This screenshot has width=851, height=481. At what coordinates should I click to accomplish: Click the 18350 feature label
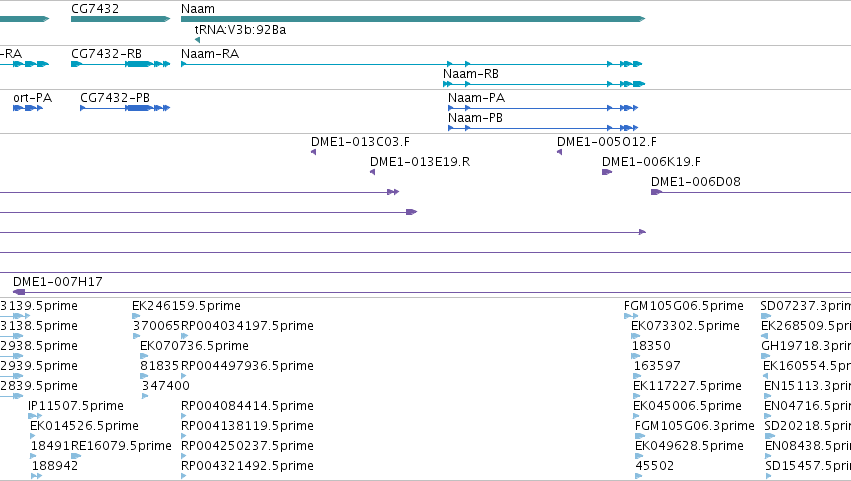[651, 346]
